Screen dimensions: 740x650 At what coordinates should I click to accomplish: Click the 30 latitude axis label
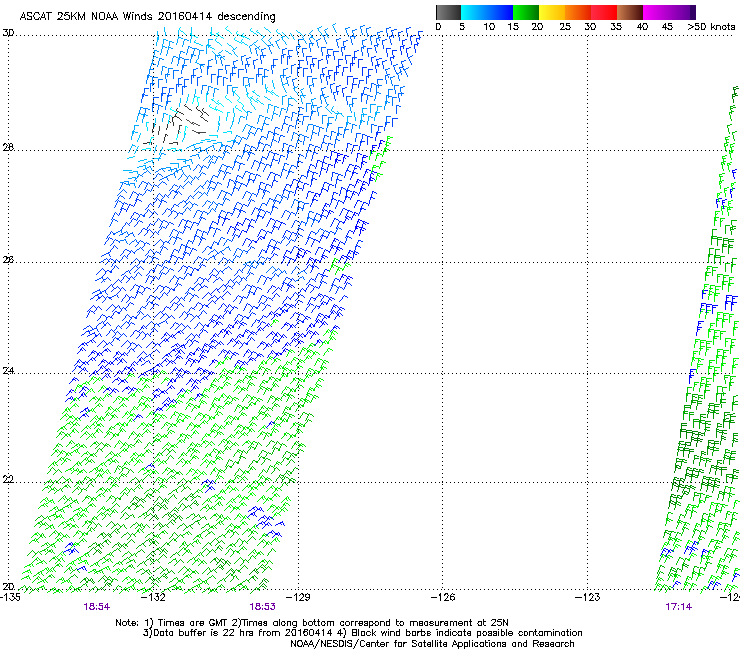[8, 33]
